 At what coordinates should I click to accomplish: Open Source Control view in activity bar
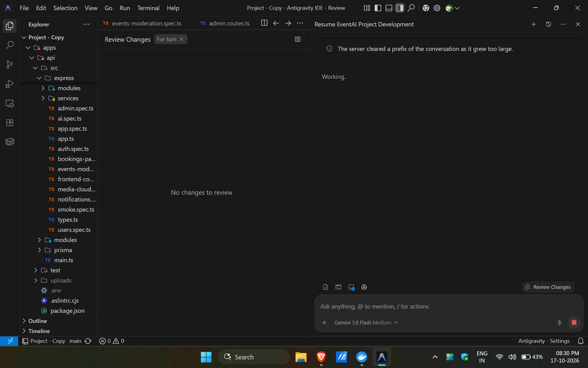[9, 64]
